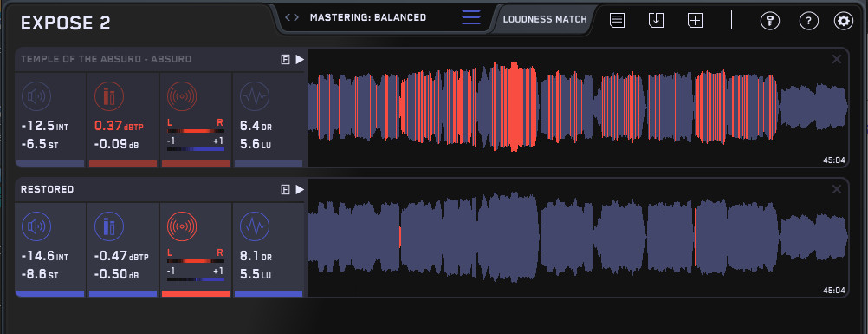Open the help question mark icon
Image resolution: width=868 pixels, height=334 pixels.
(809, 21)
